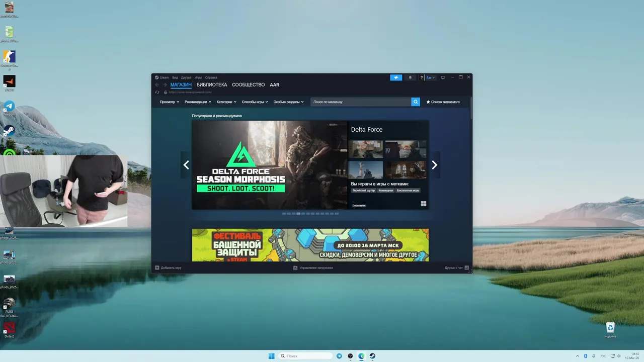
Task: Switch to Big Picture mode icon
Action: (443, 77)
